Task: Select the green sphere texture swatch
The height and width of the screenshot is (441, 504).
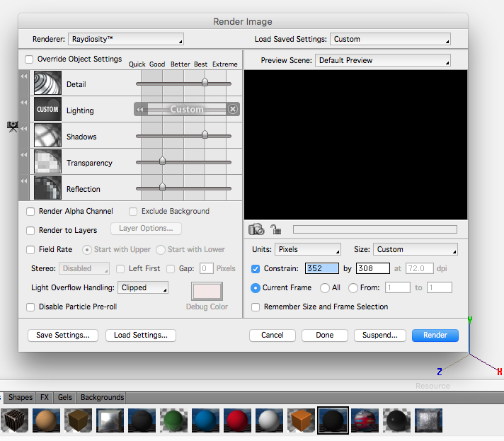Action: point(173,420)
